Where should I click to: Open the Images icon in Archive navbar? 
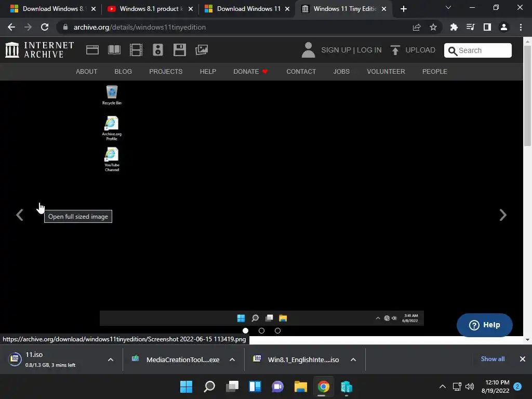pos(202,50)
